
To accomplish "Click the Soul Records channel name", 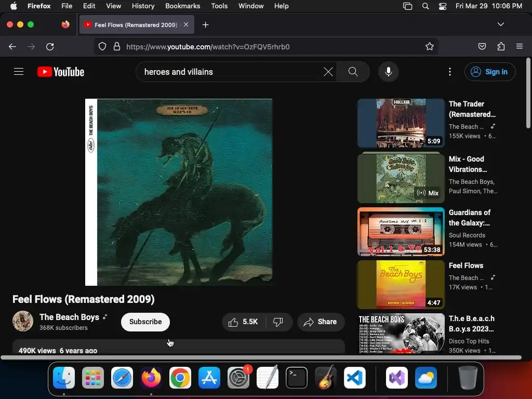I will tap(467, 235).
